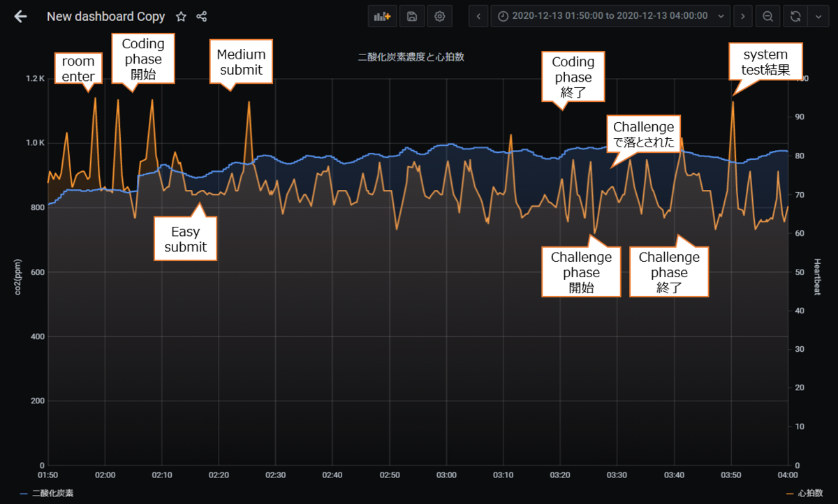Image resolution: width=838 pixels, height=504 pixels.
Task: Star the New dashboard Copy dashboard
Action: [x=181, y=16]
